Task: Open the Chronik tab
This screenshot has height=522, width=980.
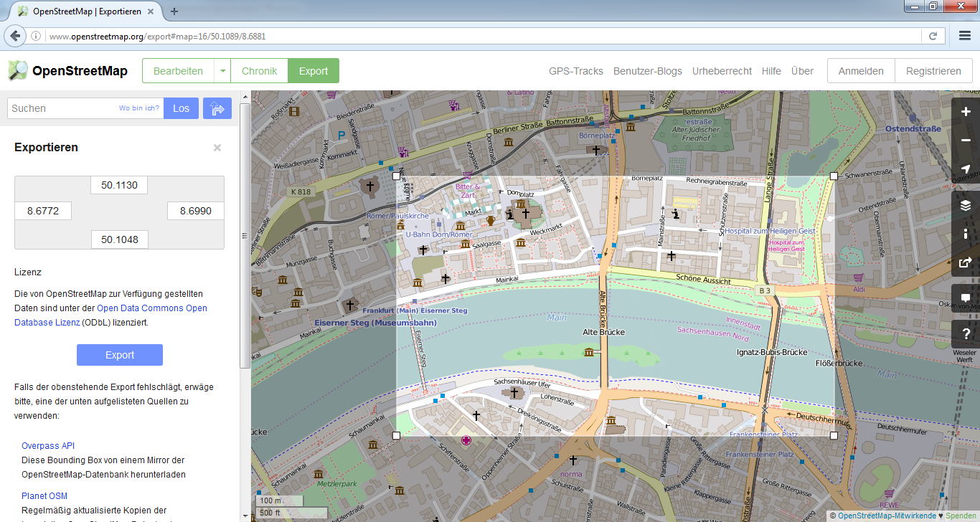Action: pos(260,71)
